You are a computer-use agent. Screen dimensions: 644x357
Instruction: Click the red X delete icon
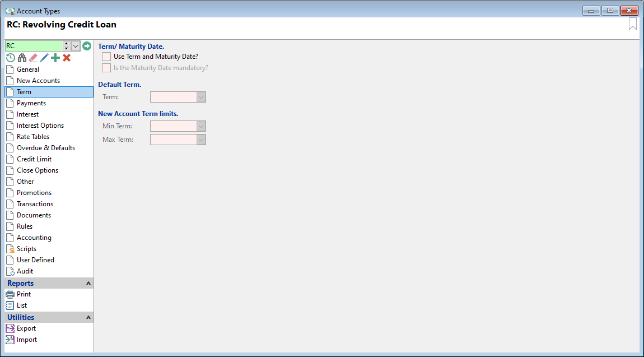(67, 58)
